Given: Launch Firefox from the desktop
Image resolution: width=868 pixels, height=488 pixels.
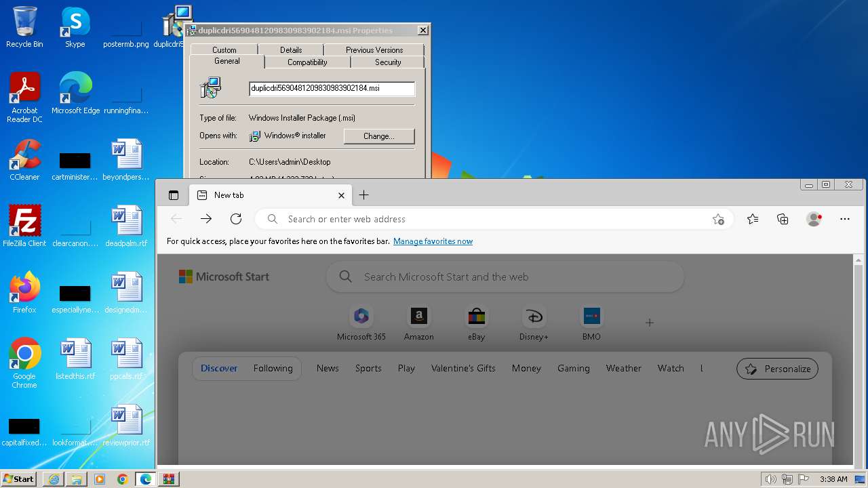Looking at the screenshot, I should click(x=24, y=293).
